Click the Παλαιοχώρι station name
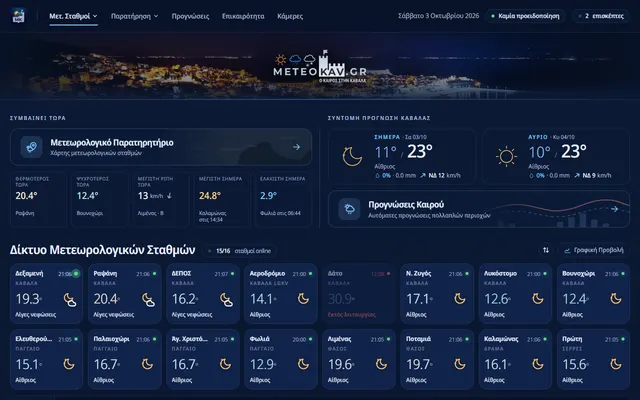The width and height of the screenshot is (640, 400). pyautogui.click(x=111, y=339)
